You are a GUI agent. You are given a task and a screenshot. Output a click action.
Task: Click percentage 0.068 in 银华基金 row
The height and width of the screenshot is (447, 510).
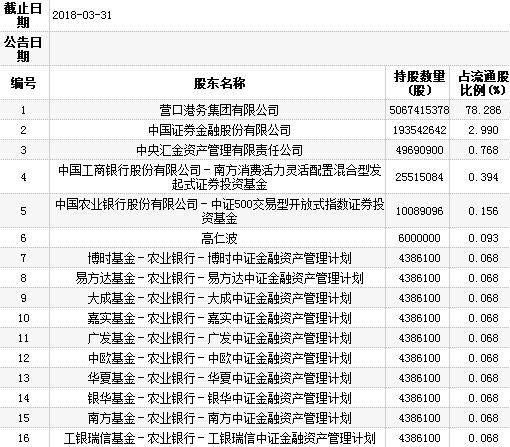[x=483, y=398]
